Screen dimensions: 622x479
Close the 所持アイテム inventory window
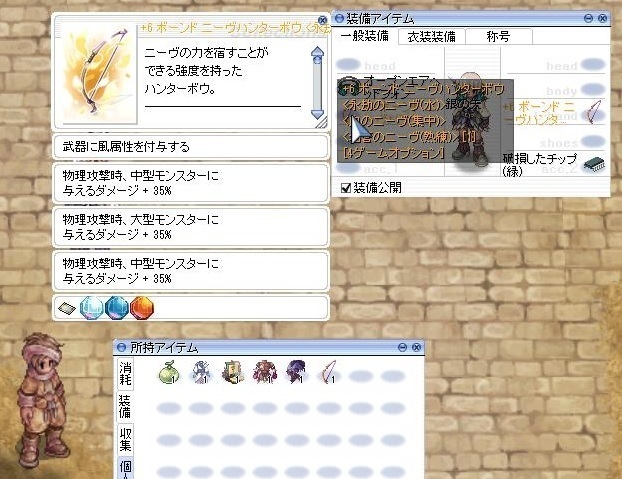coord(414,346)
